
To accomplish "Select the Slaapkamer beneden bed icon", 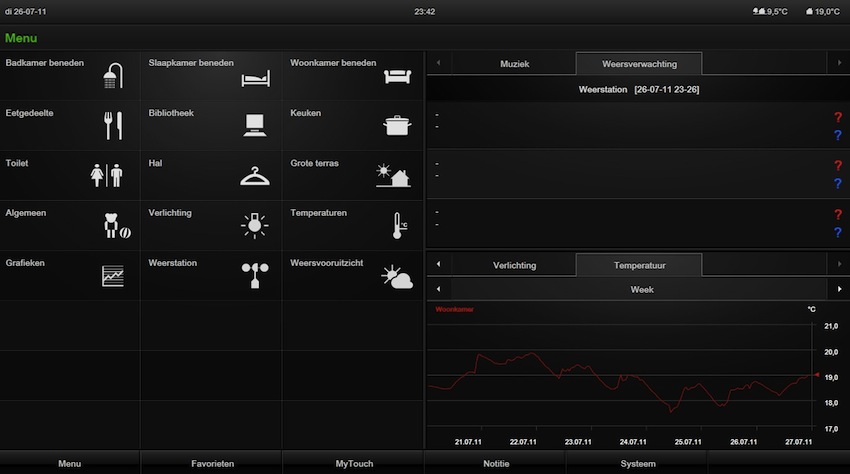I will [x=255, y=77].
